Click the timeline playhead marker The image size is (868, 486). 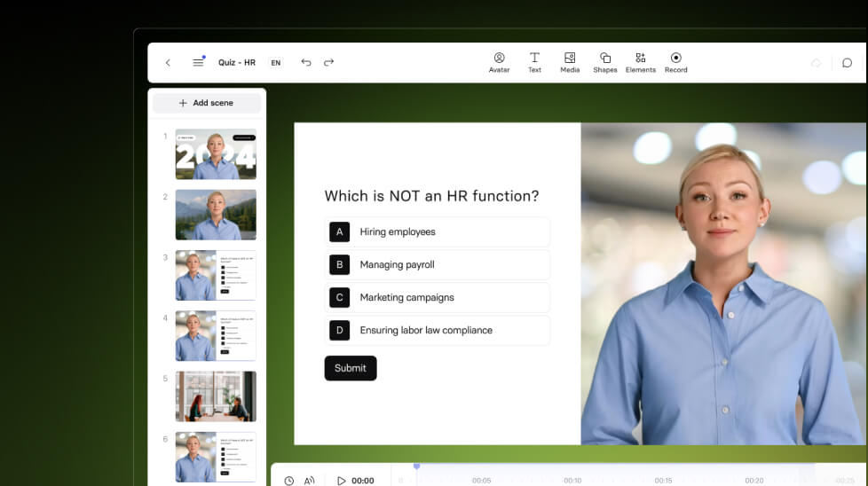tap(417, 467)
